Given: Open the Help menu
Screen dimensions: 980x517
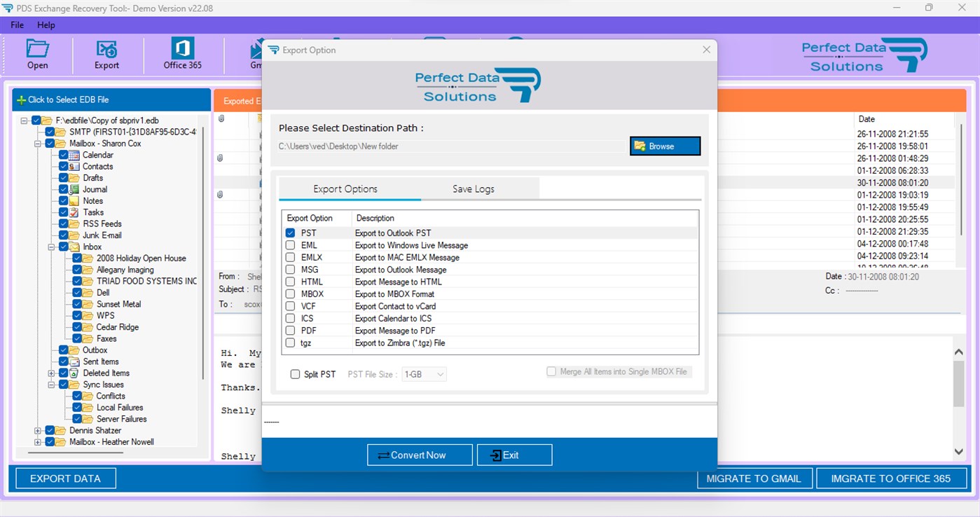Looking at the screenshot, I should tap(46, 25).
